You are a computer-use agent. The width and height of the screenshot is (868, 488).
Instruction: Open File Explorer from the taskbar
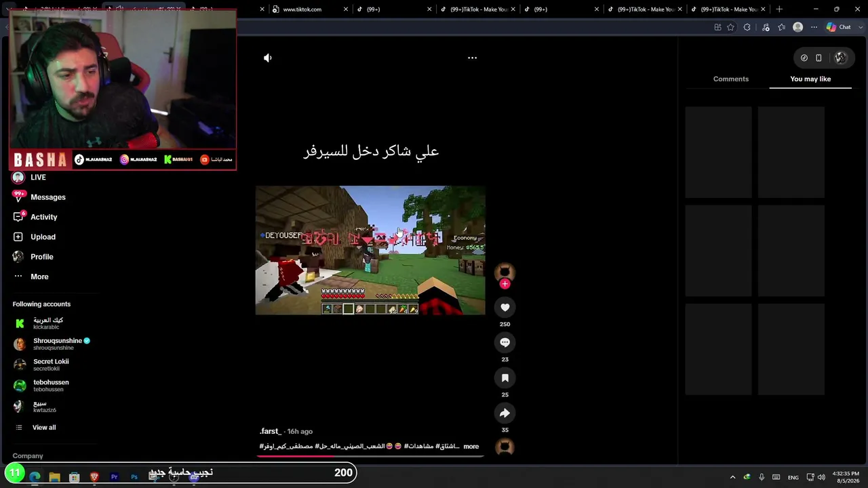55,477
